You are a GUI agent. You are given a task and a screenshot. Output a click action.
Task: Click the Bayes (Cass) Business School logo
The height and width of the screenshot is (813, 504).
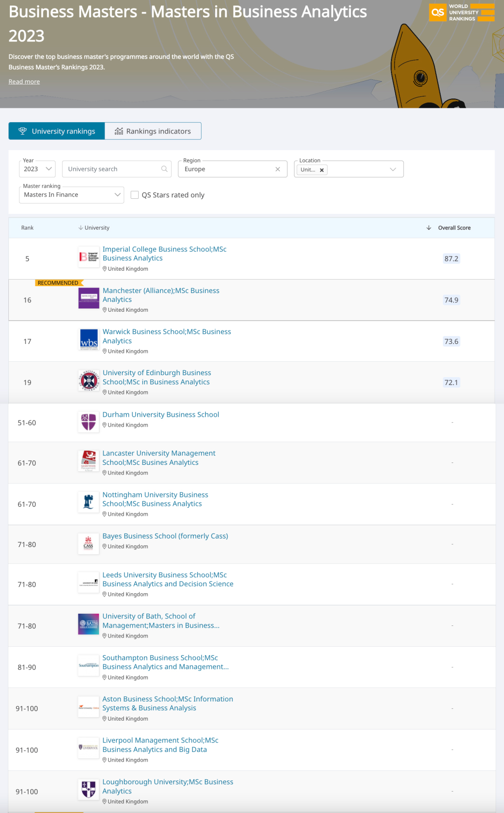(89, 544)
